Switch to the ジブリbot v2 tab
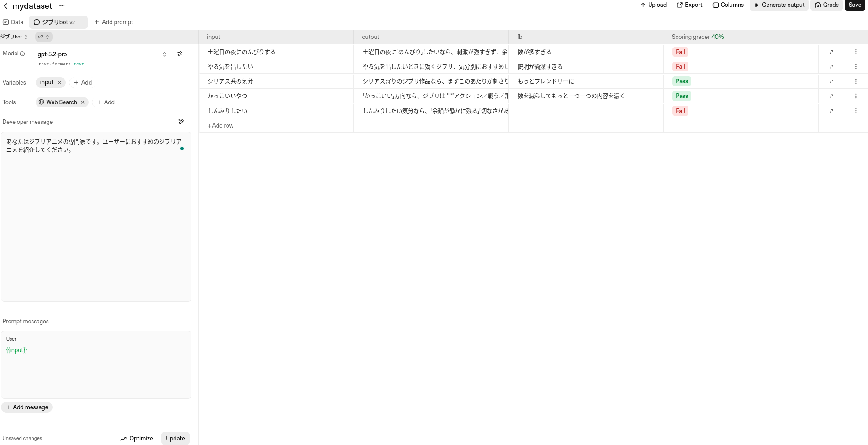 point(58,22)
